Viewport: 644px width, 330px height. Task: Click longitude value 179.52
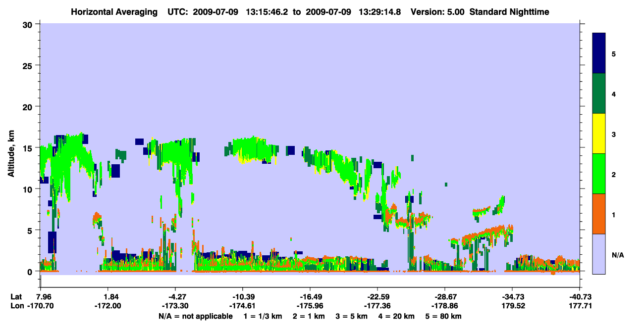click(512, 306)
